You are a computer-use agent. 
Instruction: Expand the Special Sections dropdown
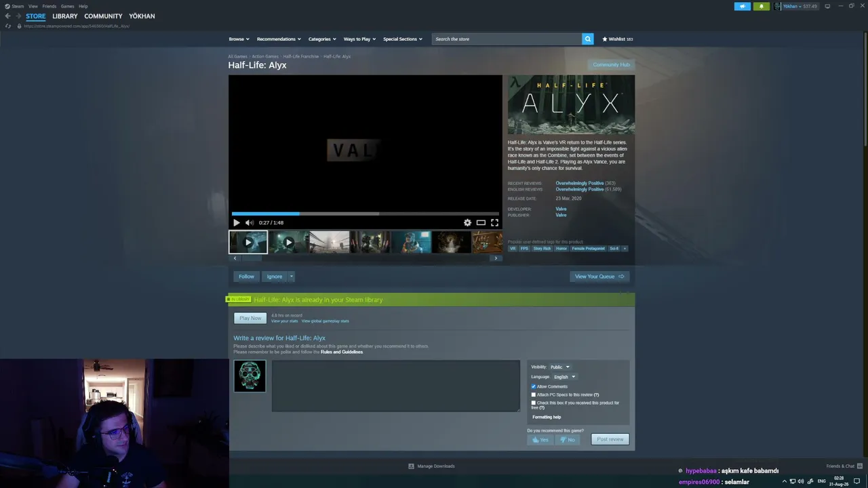tap(403, 39)
